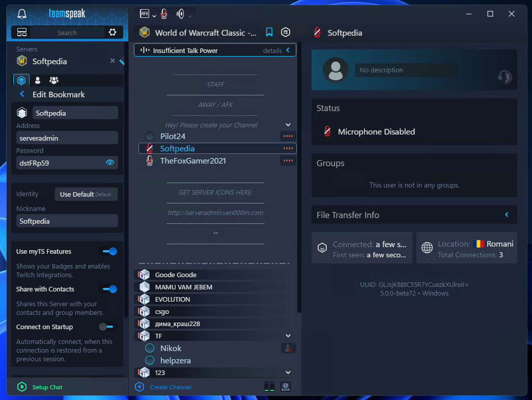Image resolution: width=532 pixels, height=400 pixels.
Task: Show Insufficient Talk Power details
Action: [272, 50]
